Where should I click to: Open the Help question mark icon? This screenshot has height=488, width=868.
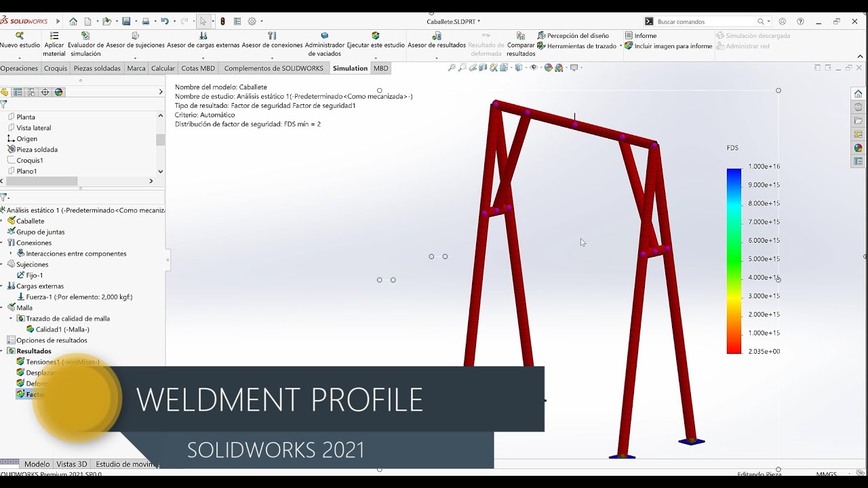coord(801,22)
